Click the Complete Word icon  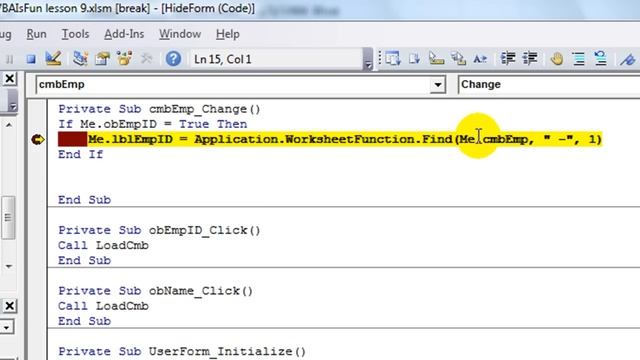point(480,59)
